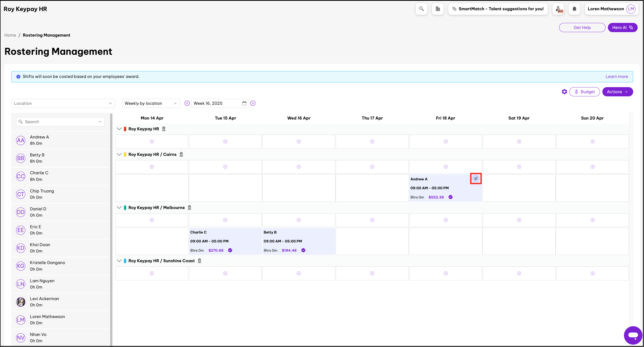Open the Weekly by location view dropdown

coord(151,103)
